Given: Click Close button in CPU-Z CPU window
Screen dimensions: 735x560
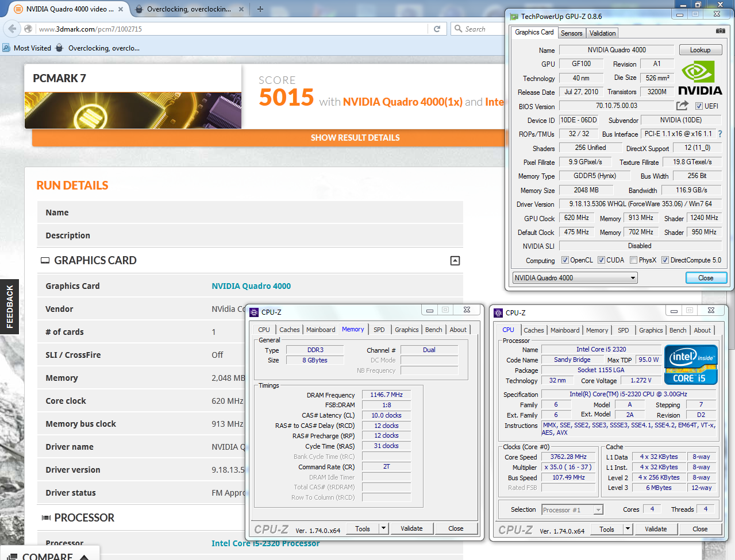Looking at the screenshot, I should 701,529.
